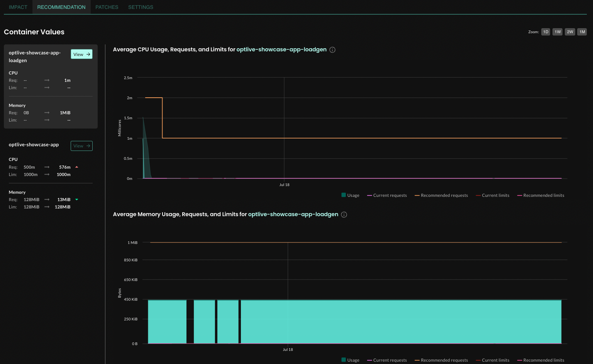Set chart zoom to 1W
The width and height of the screenshot is (593, 364).
[x=557, y=32]
